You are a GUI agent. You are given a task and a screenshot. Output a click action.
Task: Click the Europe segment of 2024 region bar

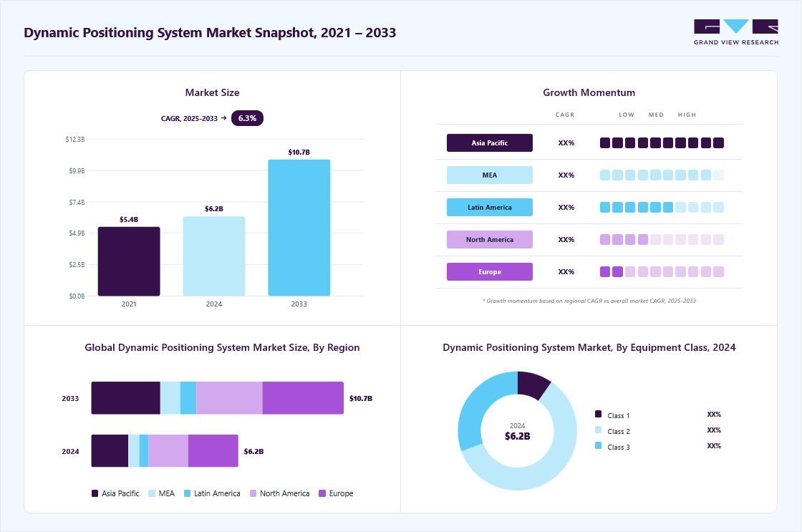(213, 450)
